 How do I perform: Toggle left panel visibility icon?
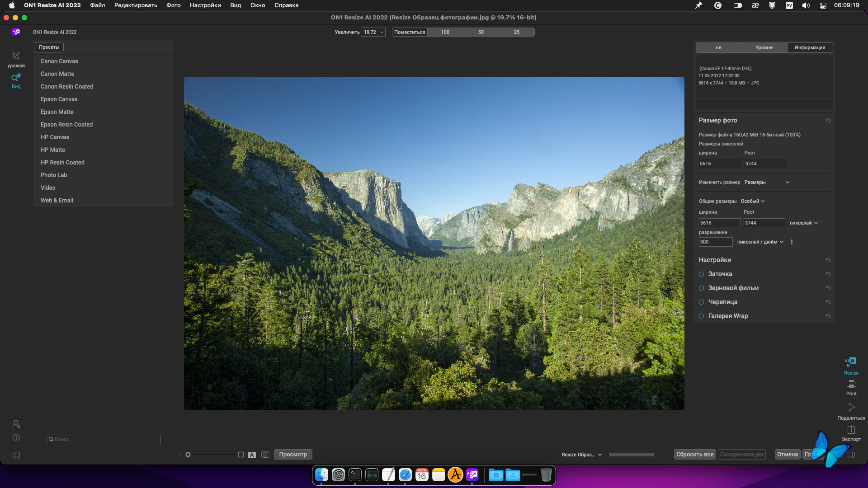16,455
